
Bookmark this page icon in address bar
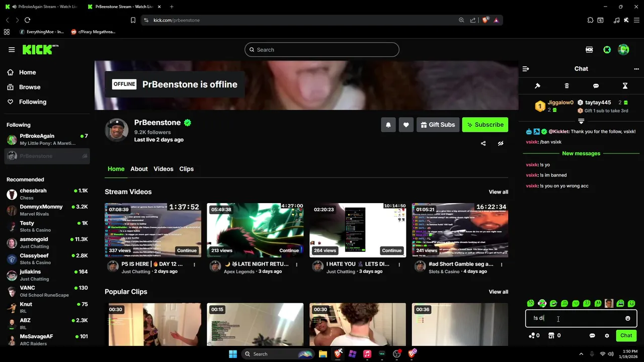[x=133, y=20]
